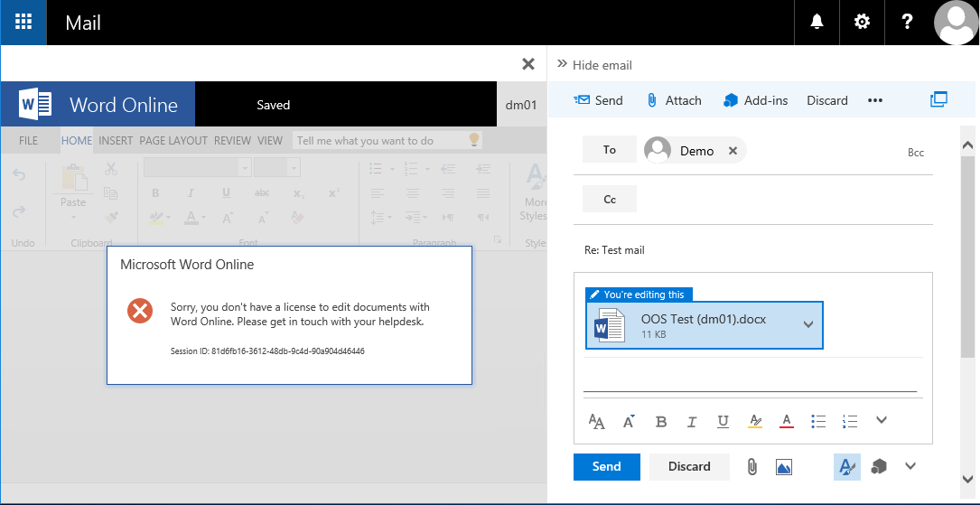Viewport: 980px width, 505px height.
Task: Click the grow font icon in mail
Action: tap(630, 421)
